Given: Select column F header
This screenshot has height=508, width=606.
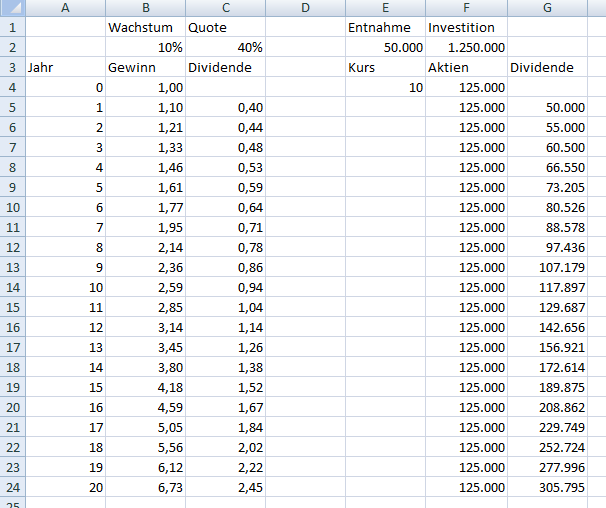Looking at the screenshot, I should (466, 8).
